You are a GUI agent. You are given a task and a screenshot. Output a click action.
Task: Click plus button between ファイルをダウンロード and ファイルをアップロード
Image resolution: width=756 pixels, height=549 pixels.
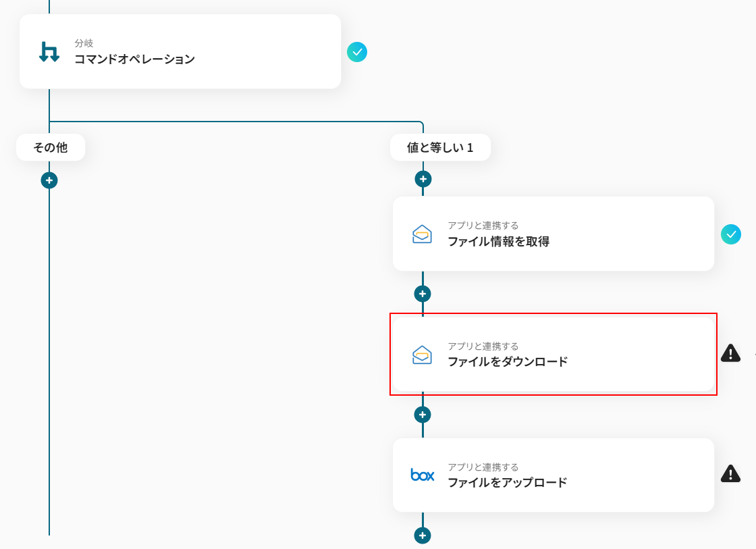423,414
